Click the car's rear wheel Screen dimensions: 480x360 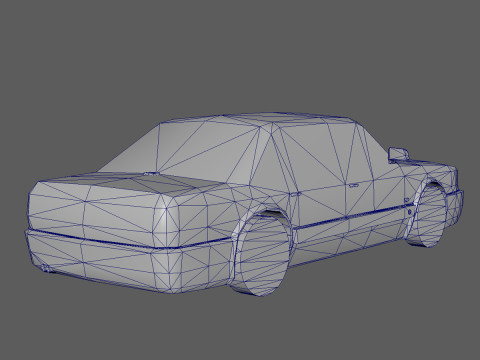[x=261, y=254]
